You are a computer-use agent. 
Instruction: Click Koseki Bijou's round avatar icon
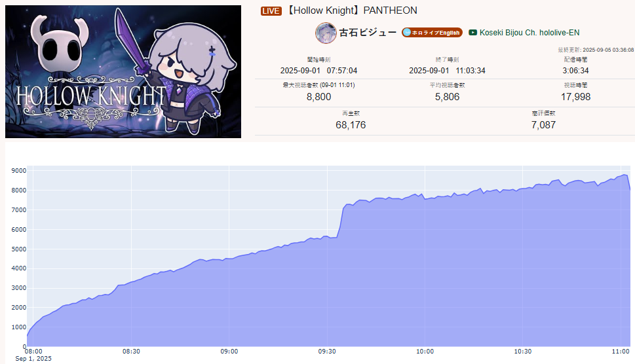tap(326, 33)
